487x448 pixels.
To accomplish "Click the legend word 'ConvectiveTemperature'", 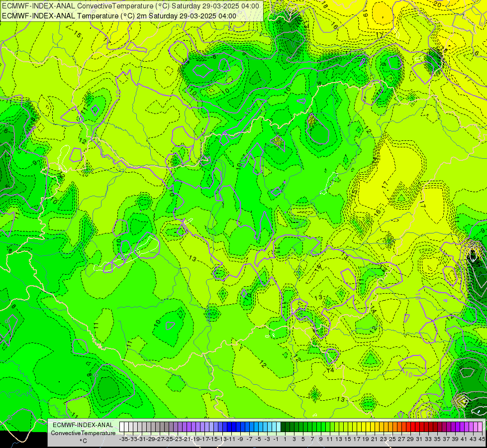I will pos(83,433).
